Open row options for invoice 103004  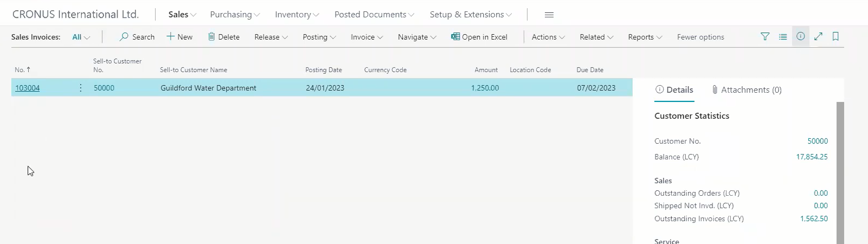81,88
